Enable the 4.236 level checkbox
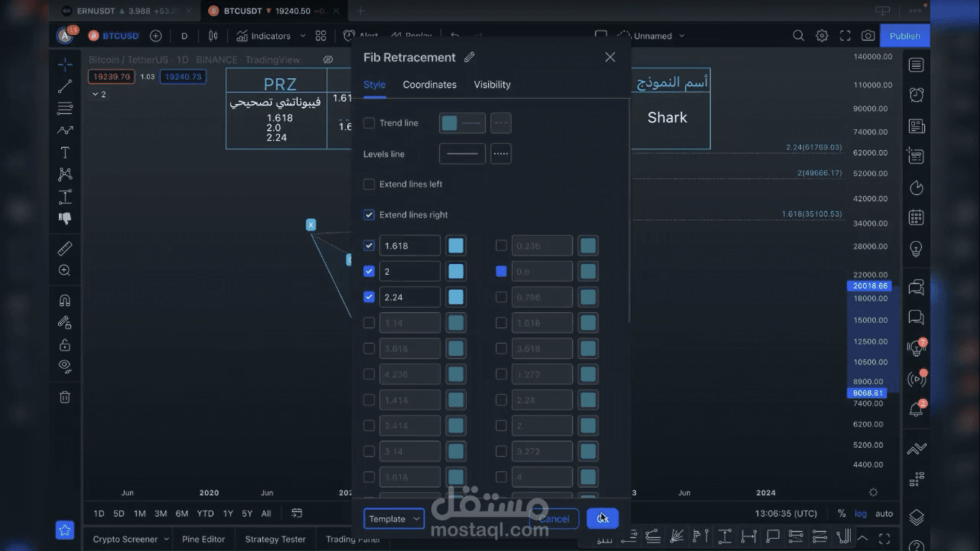Screen dimensions: 980x551 click(369, 374)
